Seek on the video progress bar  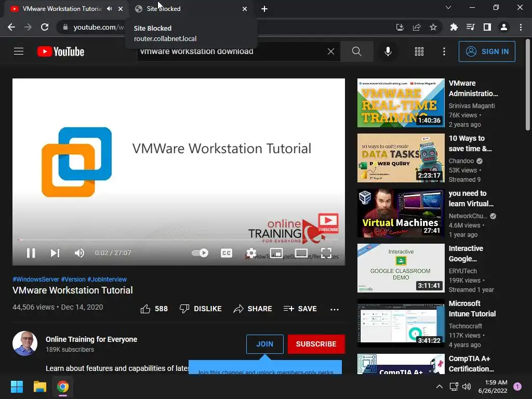(179, 240)
